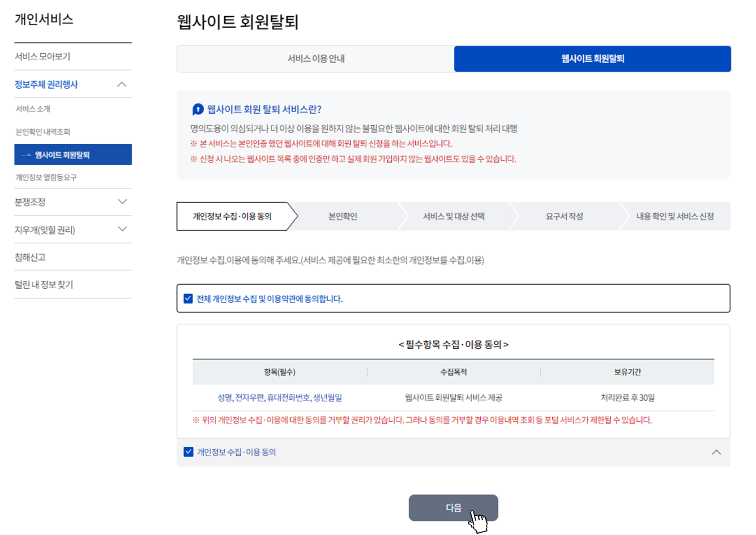Screen dimensions: 756x535
Task: Go to 서비스 소개 submenu
Action: pyautogui.click(x=33, y=109)
